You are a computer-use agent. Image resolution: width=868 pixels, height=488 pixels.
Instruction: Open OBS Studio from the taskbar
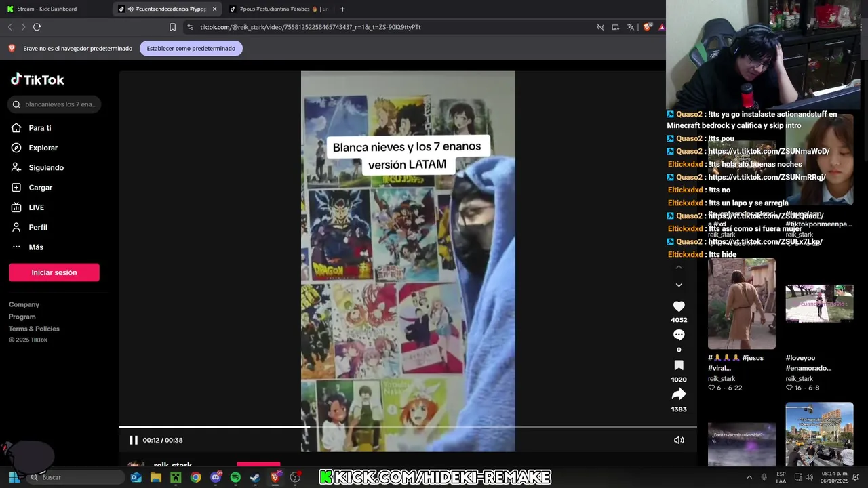(295, 477)
